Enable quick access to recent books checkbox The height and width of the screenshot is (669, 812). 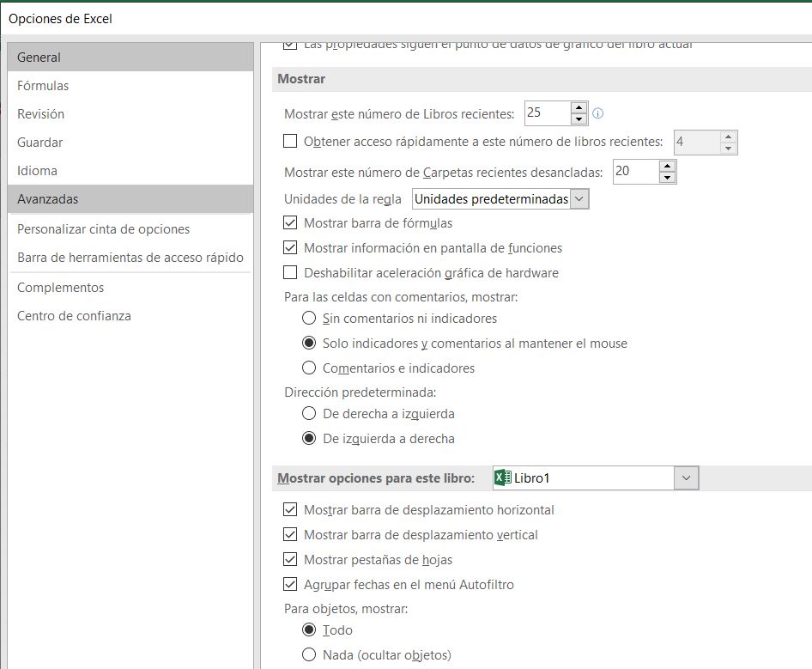point(290,141)
